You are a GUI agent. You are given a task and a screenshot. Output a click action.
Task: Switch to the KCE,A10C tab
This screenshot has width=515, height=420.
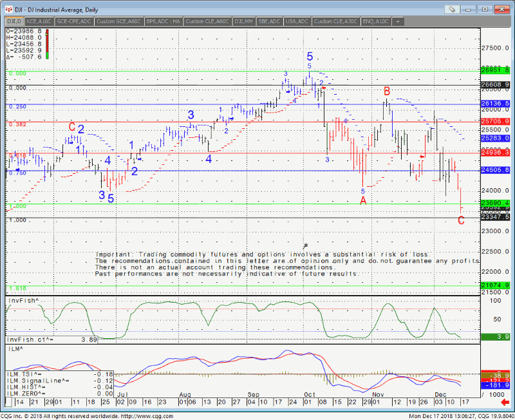pyautogui.click(x=39, y=21)
